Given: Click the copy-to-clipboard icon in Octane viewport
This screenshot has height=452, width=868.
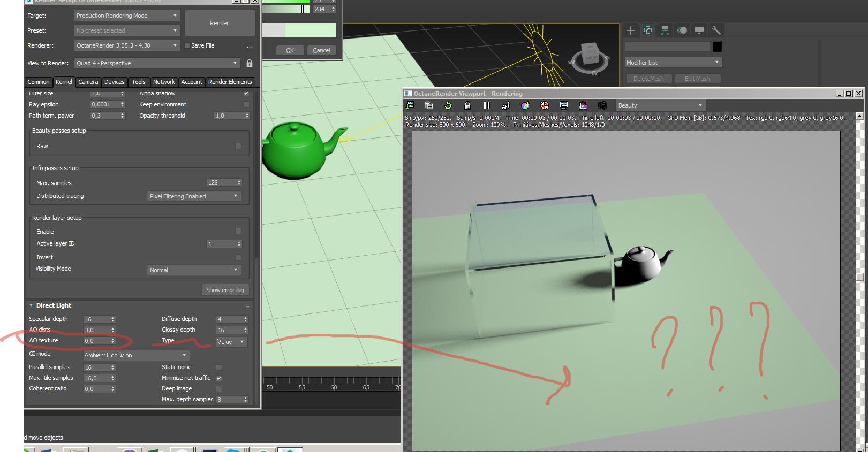Looking at the screenshot, I should [x=429, y=105].
